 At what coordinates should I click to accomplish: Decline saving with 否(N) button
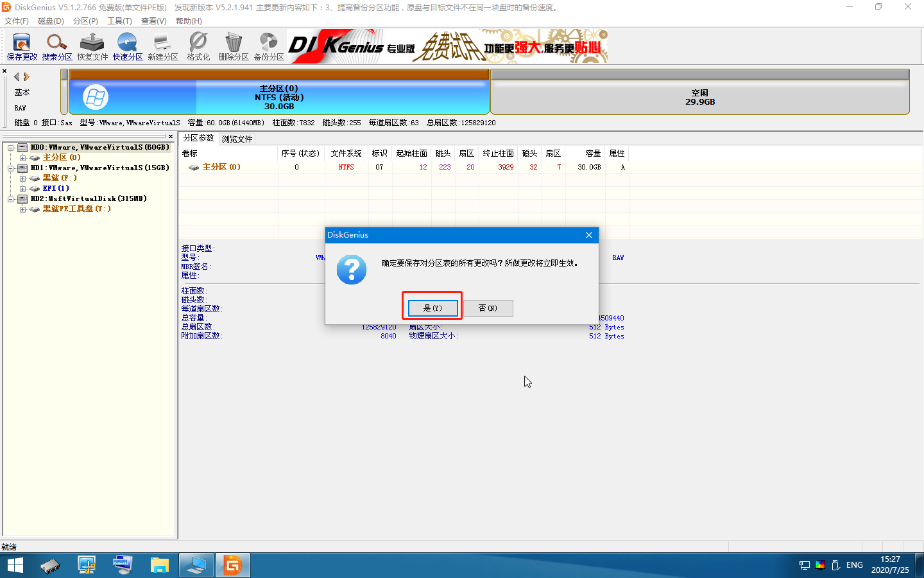pyautogui.click(x=488, y=308)
